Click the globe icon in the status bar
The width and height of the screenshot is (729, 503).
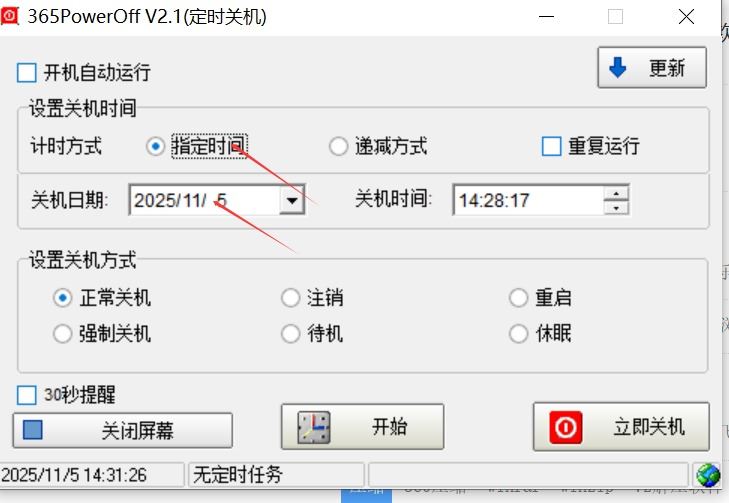coord(708,475)
